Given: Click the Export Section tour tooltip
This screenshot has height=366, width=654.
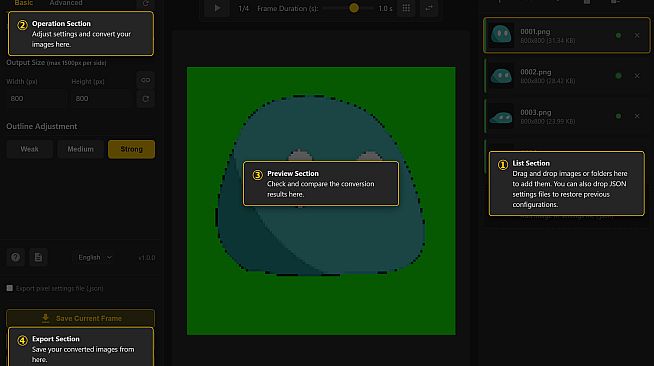Looking at the screenshot, I should click(80, 347).
